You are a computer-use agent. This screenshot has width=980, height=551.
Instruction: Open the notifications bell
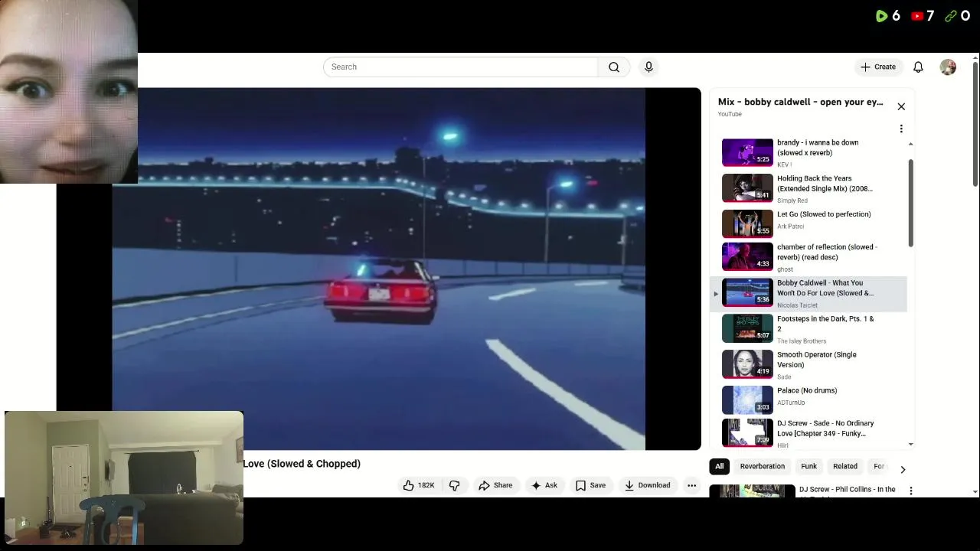pyautogui.click(x=918, y=67)
